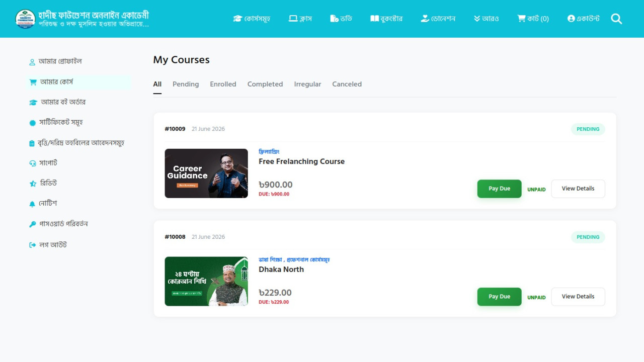This screenshot has height=362, width=644.
Task: Click Pay Due for Dhaka North course
Action: [x=499, y=297]
